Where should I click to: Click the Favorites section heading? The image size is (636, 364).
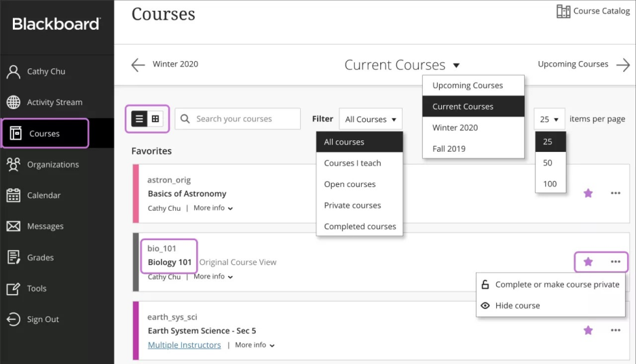151,151
